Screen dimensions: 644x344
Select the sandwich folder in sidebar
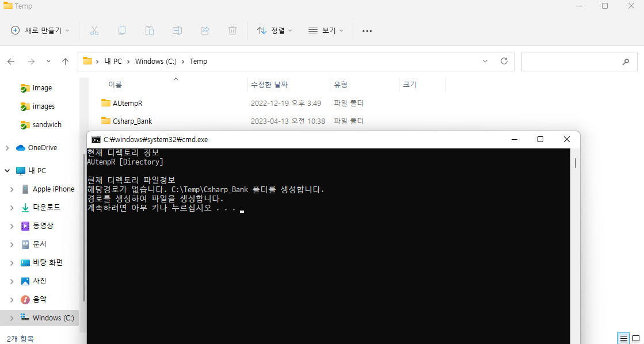coord(41,125)
